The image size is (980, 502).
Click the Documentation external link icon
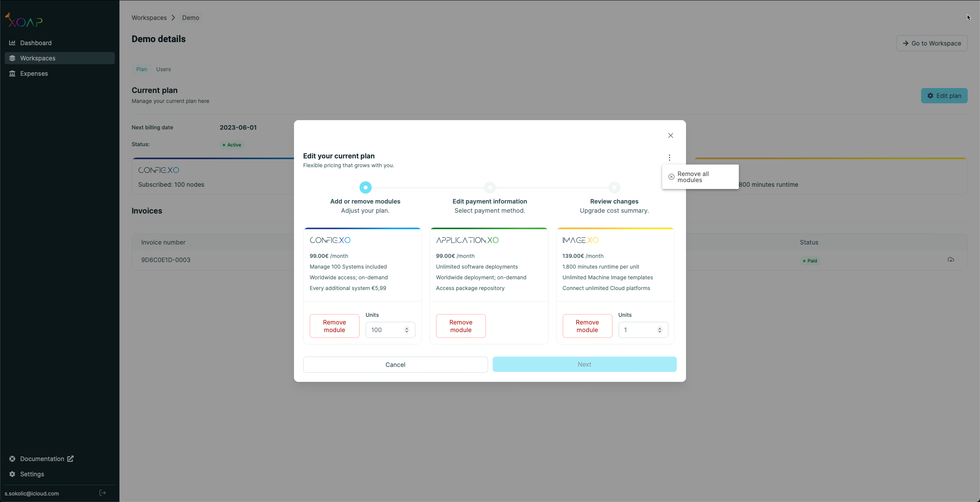coord(70,458)
